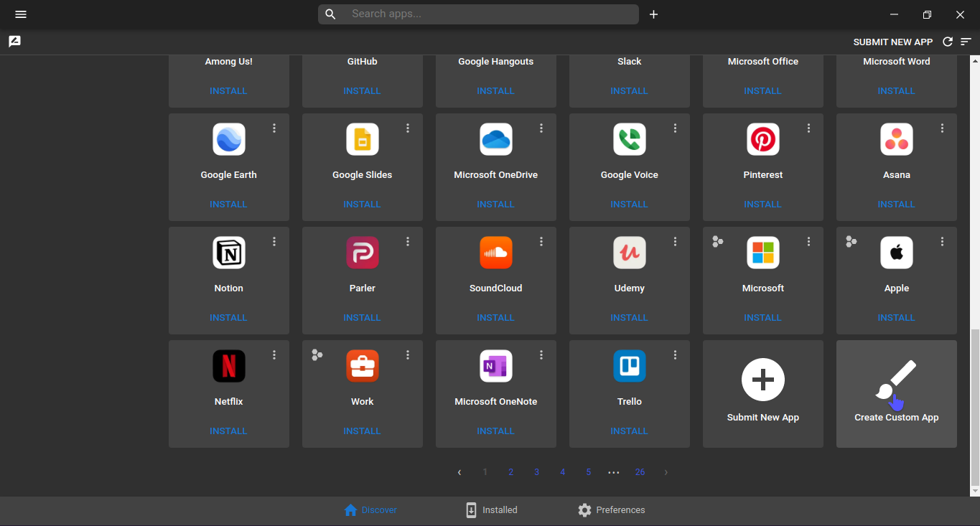Install the Asana app
The height and width of the screenshot is (526, 980).
click(x=896, y=205)
